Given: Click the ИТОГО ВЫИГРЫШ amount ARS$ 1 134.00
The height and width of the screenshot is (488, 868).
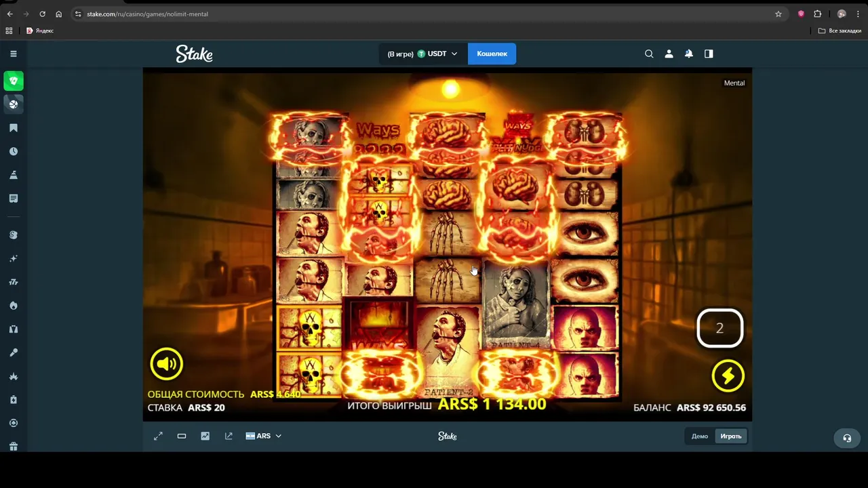Looking at the screenshot, I should [492, 404].
